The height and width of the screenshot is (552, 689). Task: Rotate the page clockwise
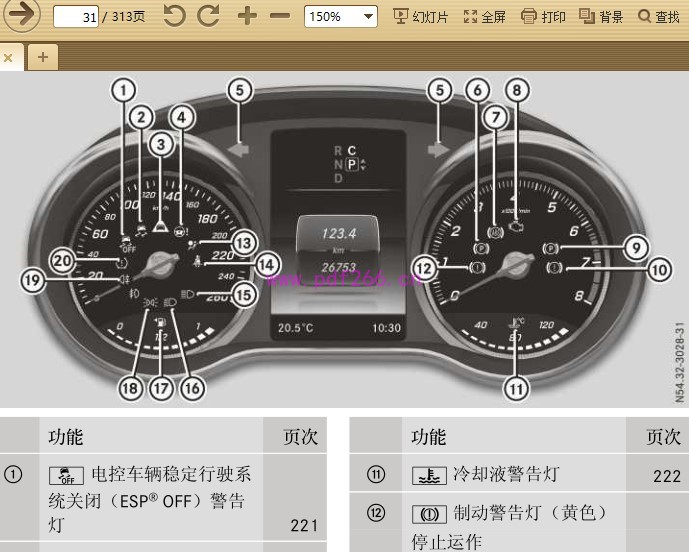point(208,17)
